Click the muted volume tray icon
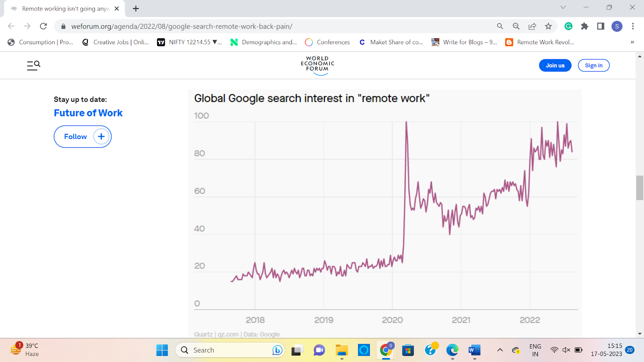The image size is (644, 362). (x=566, y=350)
